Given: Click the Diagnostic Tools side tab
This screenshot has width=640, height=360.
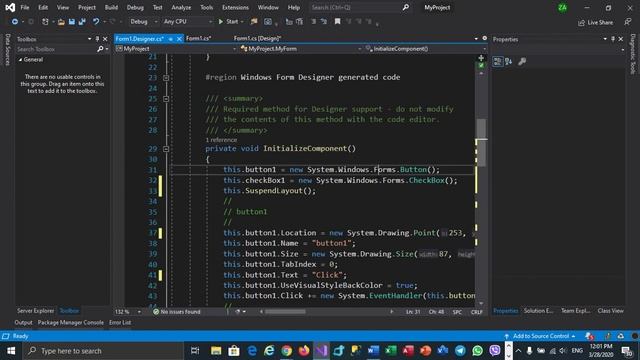Looking at the screenshot, I should point(633,54).
